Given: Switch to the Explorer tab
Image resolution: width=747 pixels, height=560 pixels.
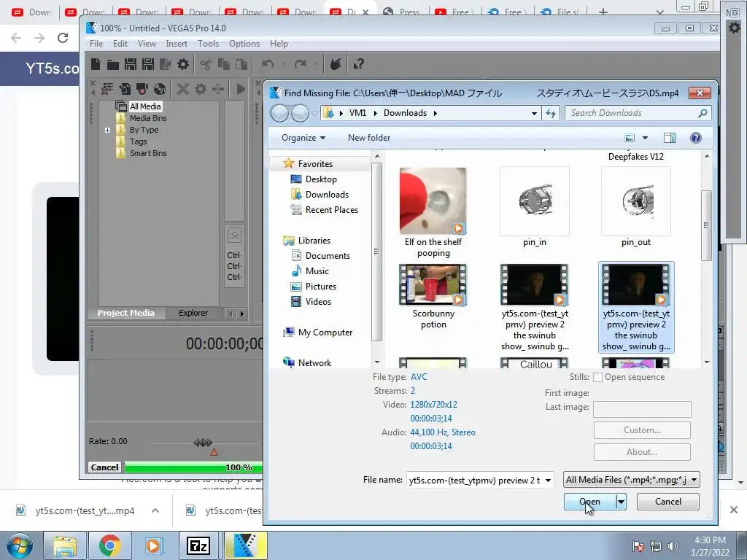Looking at the screenshot, I should (x=193, y=313).
